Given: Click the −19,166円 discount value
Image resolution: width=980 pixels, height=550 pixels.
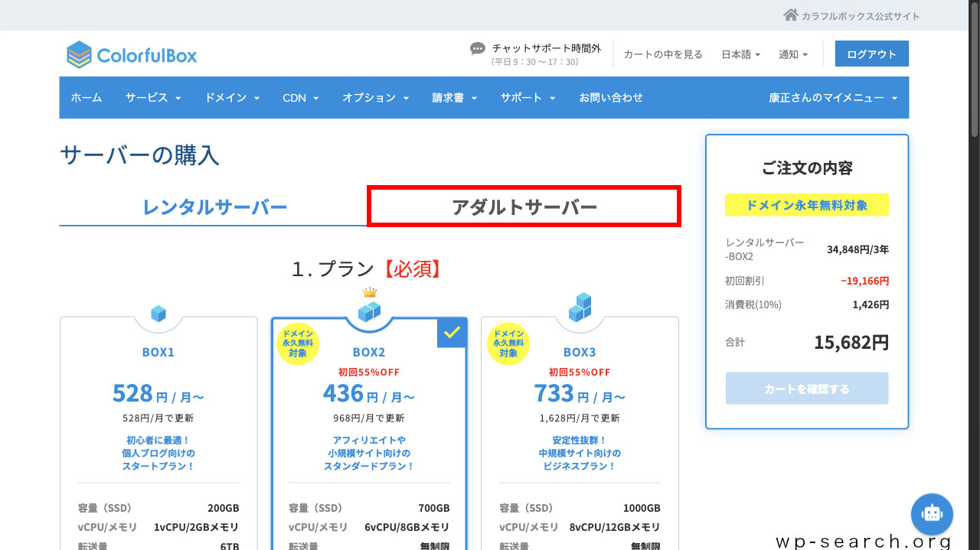Looking at the screenshot, I should 864,281.
